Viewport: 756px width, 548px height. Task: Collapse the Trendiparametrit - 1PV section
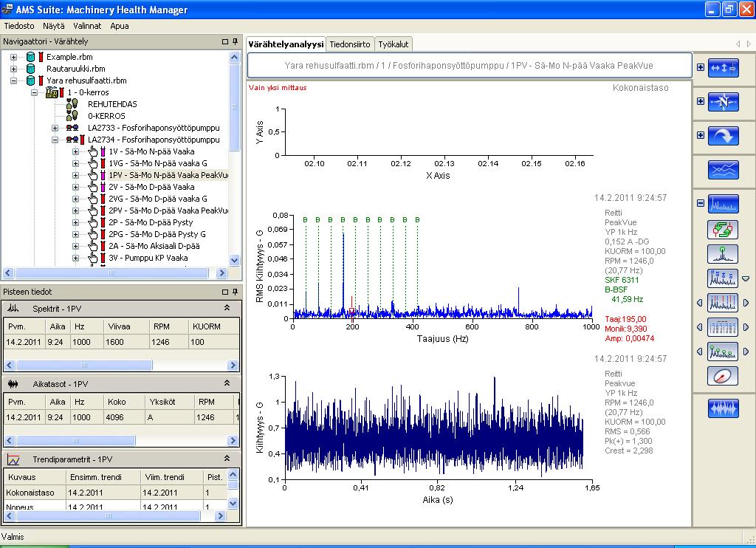[227, 459]
